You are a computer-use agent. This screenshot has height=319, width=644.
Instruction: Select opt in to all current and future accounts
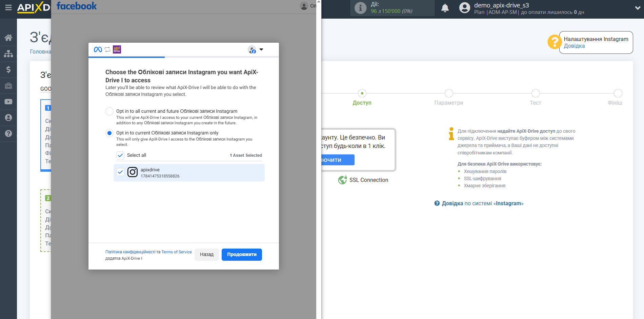109,111
